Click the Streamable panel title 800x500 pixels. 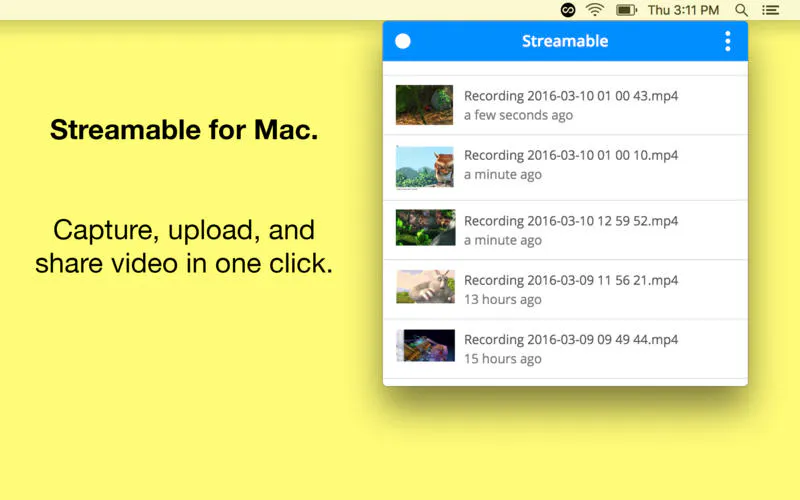point(565,41)
